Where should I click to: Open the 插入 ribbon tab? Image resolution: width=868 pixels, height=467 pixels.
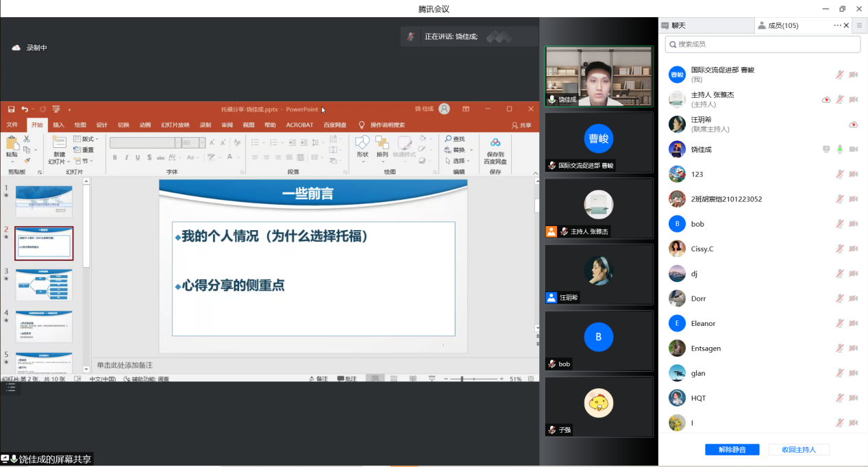(59, 125)
